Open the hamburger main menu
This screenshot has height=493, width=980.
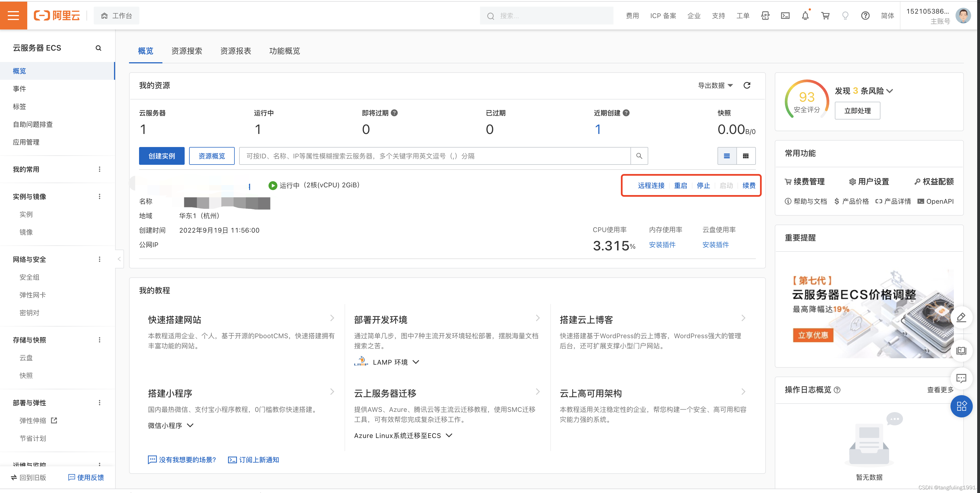pyautogui.click(x=13, y=16)
